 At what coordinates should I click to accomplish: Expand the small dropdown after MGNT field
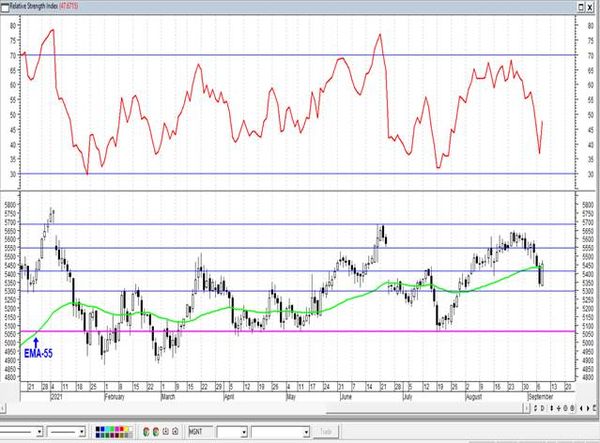pos(244,432)
